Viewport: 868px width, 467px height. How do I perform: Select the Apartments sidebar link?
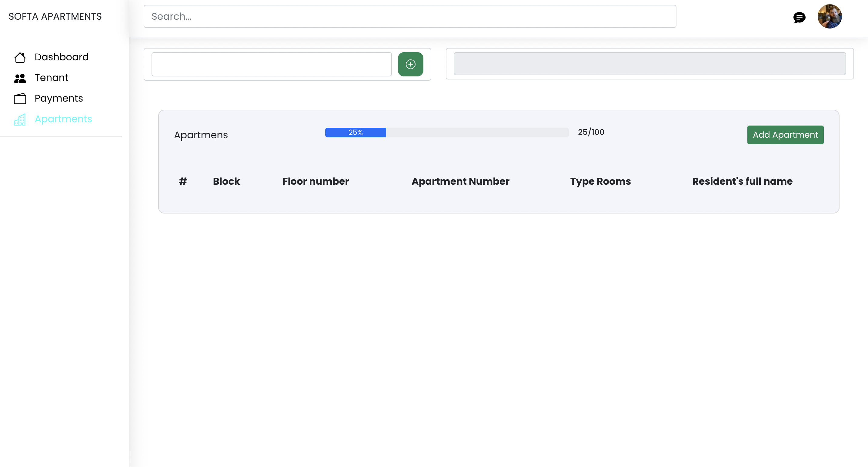tap(63, 119)
